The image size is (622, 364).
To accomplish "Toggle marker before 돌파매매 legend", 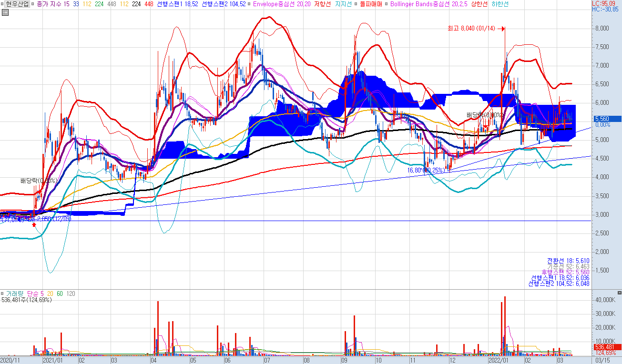I will pos(356,4).
